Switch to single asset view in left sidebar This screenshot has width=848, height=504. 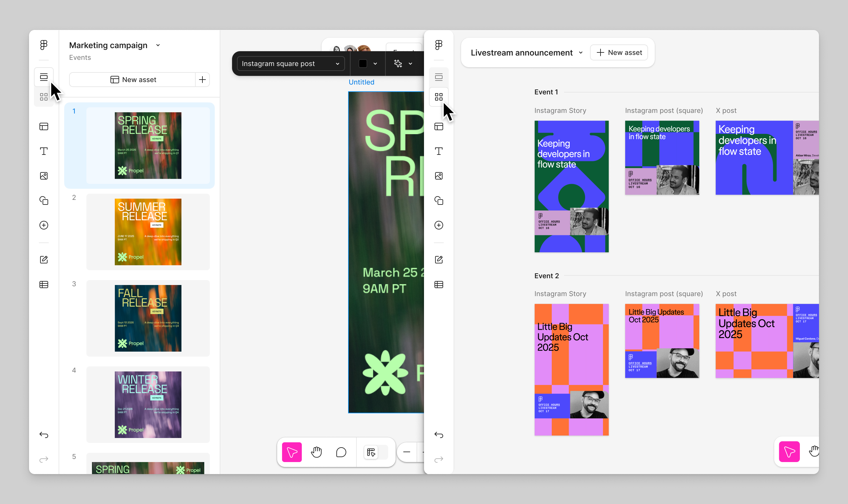(x=44, y=77)
